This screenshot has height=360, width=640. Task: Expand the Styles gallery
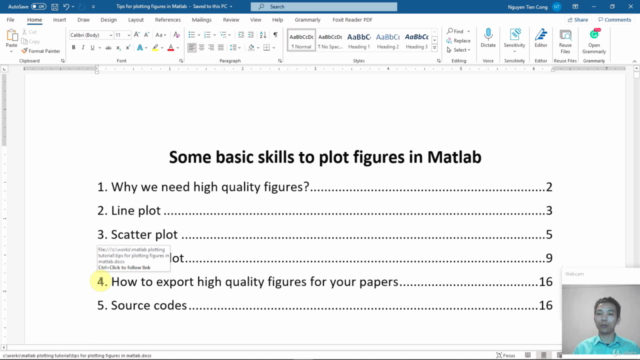click(x=434, y=48)
